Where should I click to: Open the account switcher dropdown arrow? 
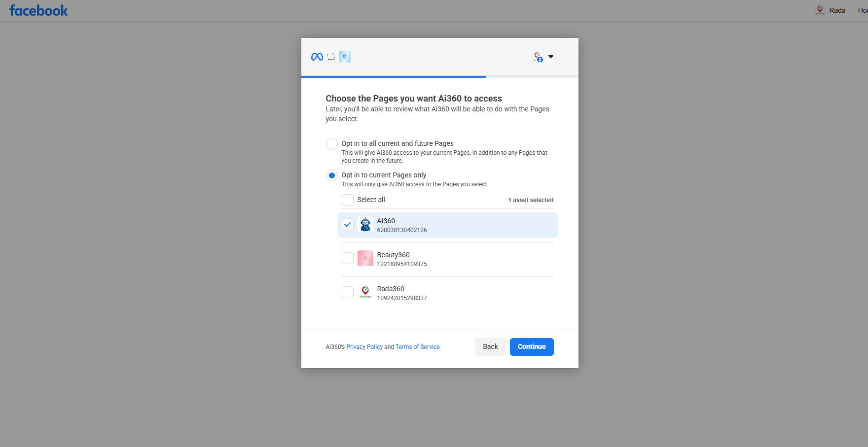pyautogui.click(x=551, y=57)
